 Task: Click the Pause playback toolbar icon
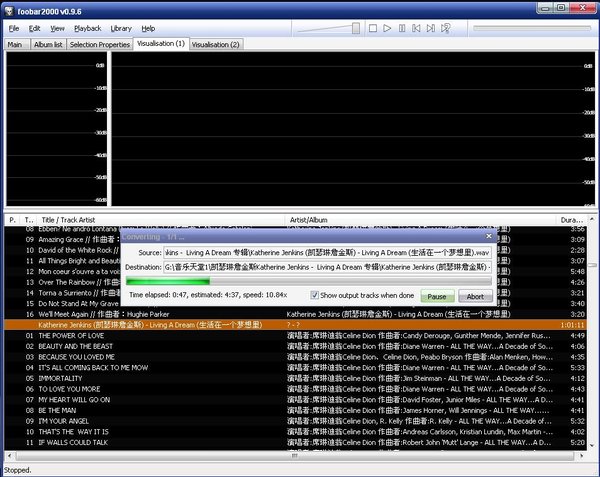pos(402,28)
